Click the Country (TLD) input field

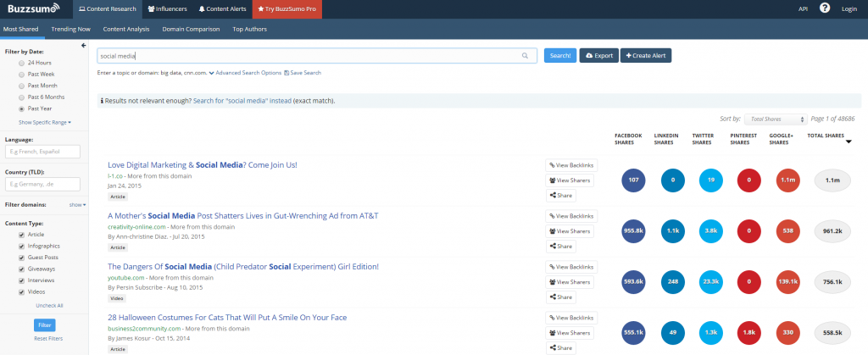click(x=42, y=184)
